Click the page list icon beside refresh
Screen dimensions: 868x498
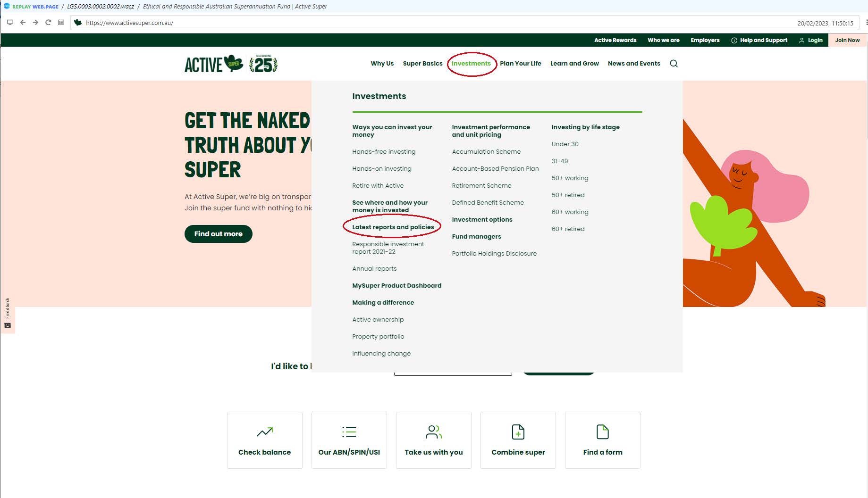[x=61, y=23]
